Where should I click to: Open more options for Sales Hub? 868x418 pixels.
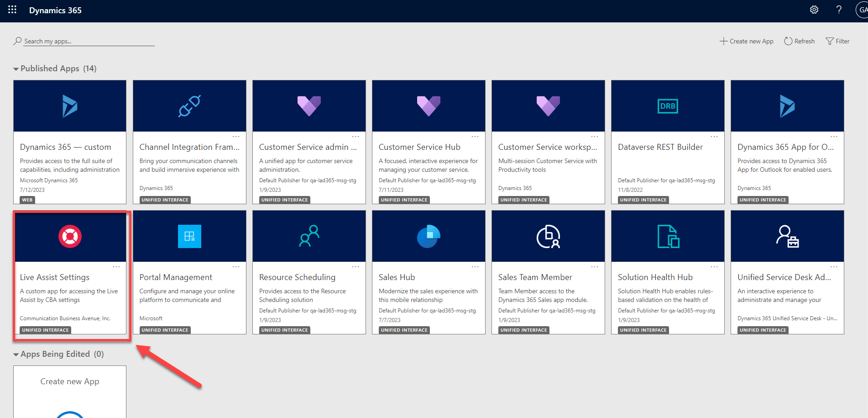tap(475, 267)
